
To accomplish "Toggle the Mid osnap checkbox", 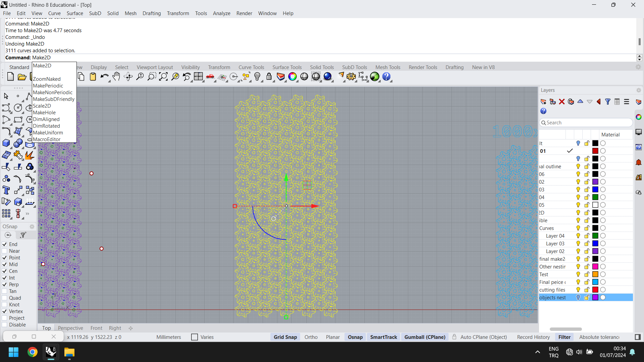I will 5,264.
